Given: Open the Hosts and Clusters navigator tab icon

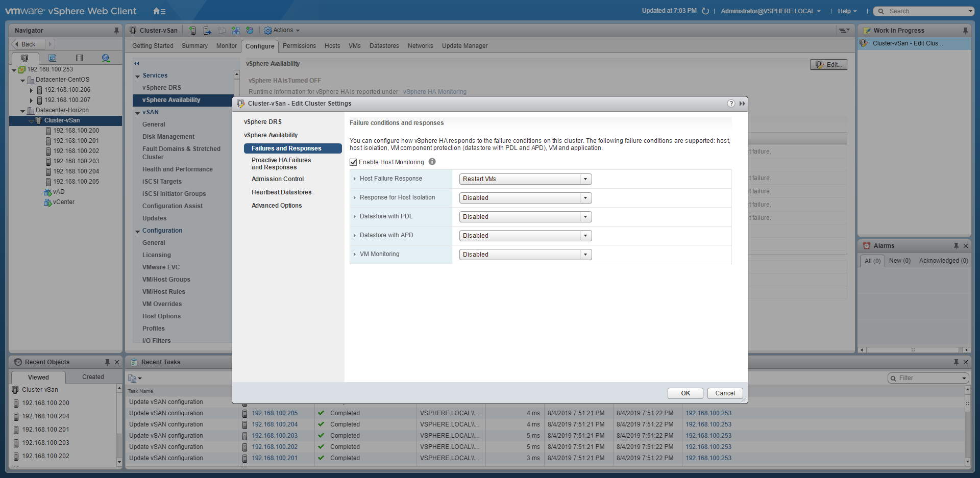Looking at the screenshot, I should coord(24,58).
